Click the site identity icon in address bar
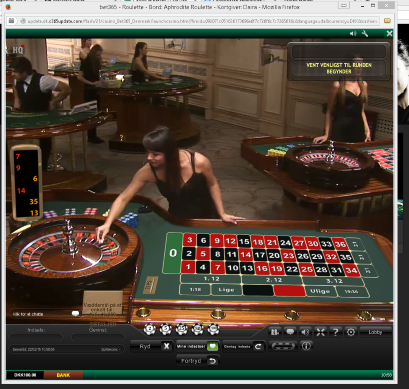The image size is (409, 389). [23, 21]
